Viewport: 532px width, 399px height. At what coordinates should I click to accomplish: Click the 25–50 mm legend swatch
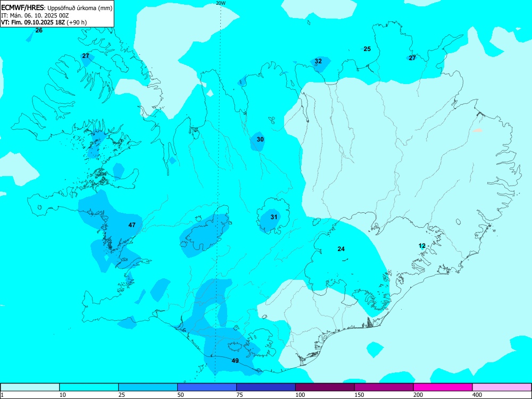point(148,387)
